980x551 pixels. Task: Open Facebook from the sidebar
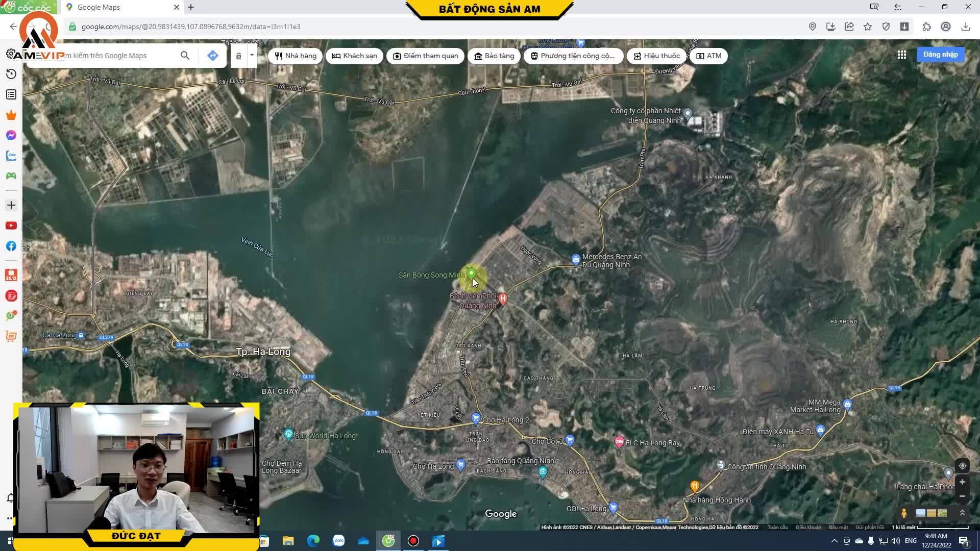click(11, 246)
